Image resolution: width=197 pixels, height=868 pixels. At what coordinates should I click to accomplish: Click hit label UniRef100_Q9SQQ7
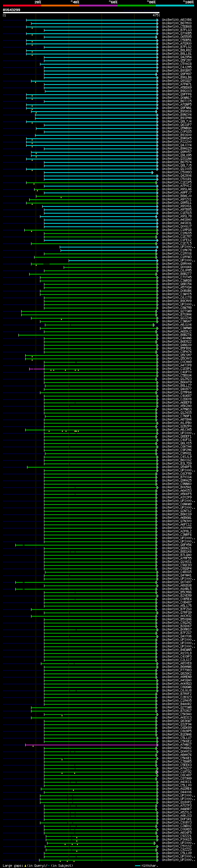[177, 81]
